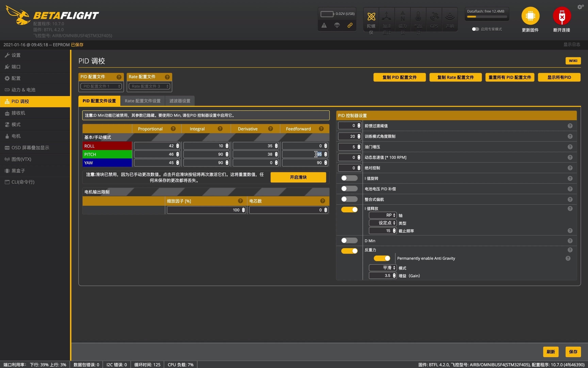The height and width of the screenshot is (368, 588).
Task: Select PID 配置文件设置 tab
Action: 99,101
